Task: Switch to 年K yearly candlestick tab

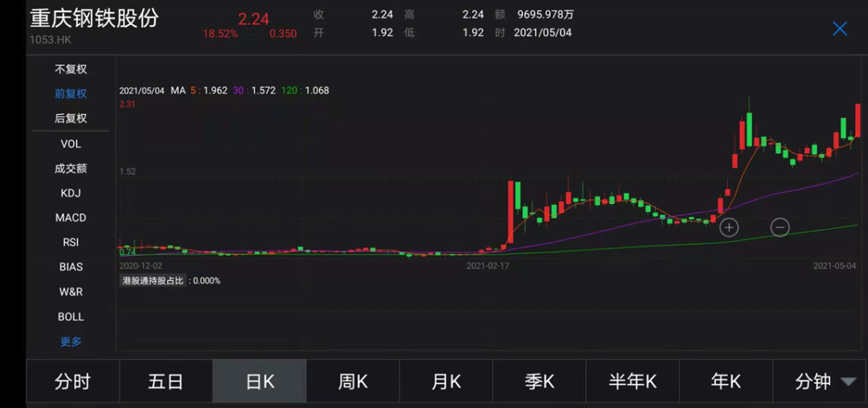Action: click(x=726, y=381)
